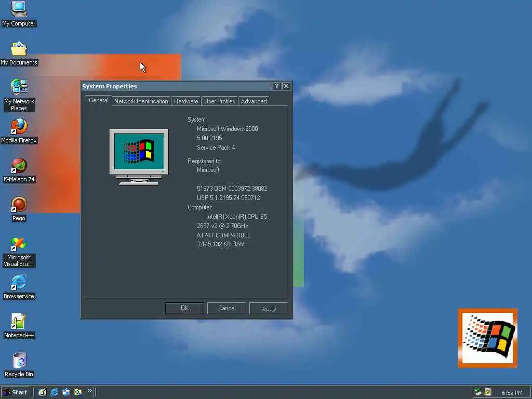This screenshot has width=532, height=399.
Task: Switch to the Network Identification tab
Action: pos(141,101)
